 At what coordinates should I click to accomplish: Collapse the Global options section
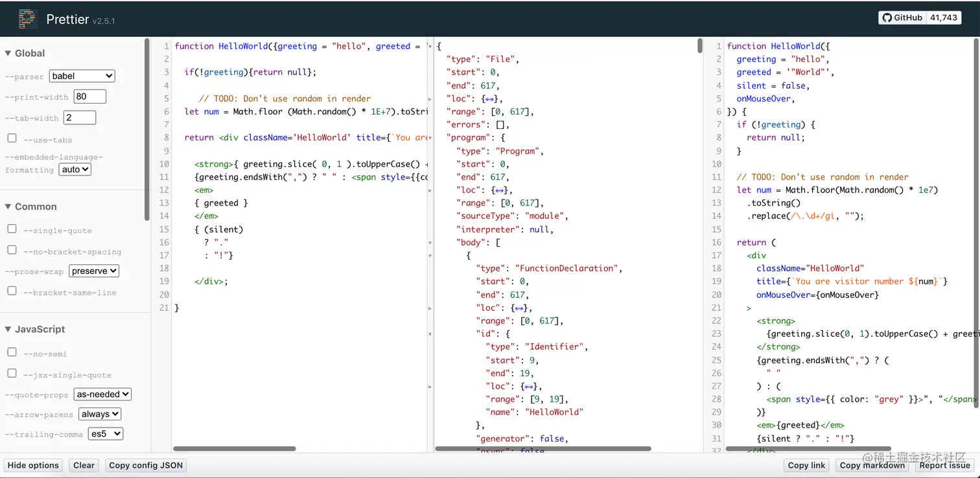point(25,53)
